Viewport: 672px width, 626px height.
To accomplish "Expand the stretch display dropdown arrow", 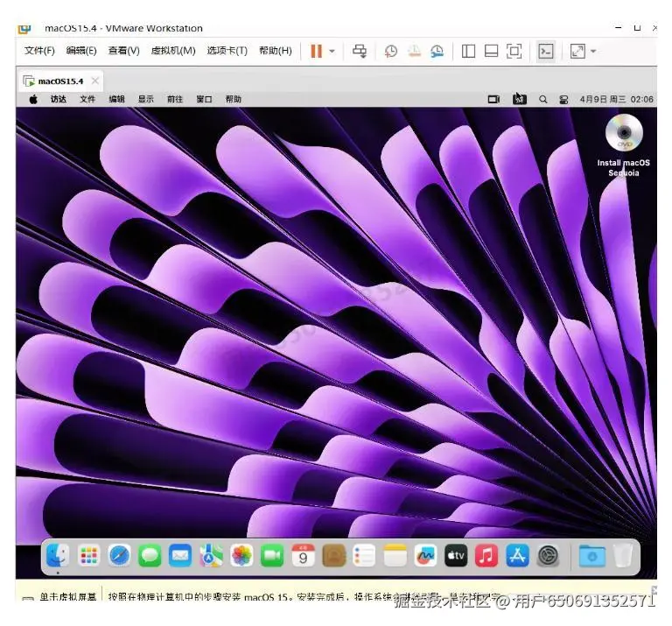I will pos(593,52).
